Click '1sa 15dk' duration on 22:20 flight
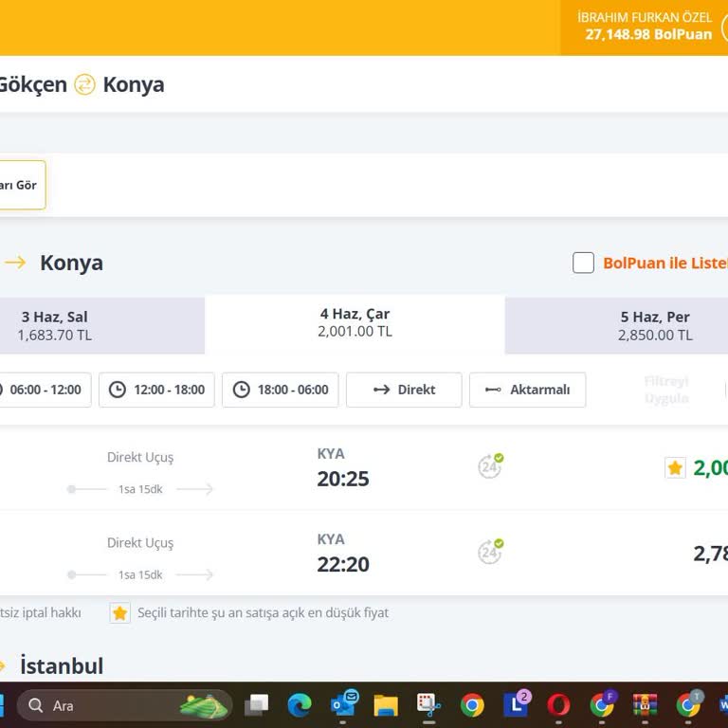 tap(140, 574)
